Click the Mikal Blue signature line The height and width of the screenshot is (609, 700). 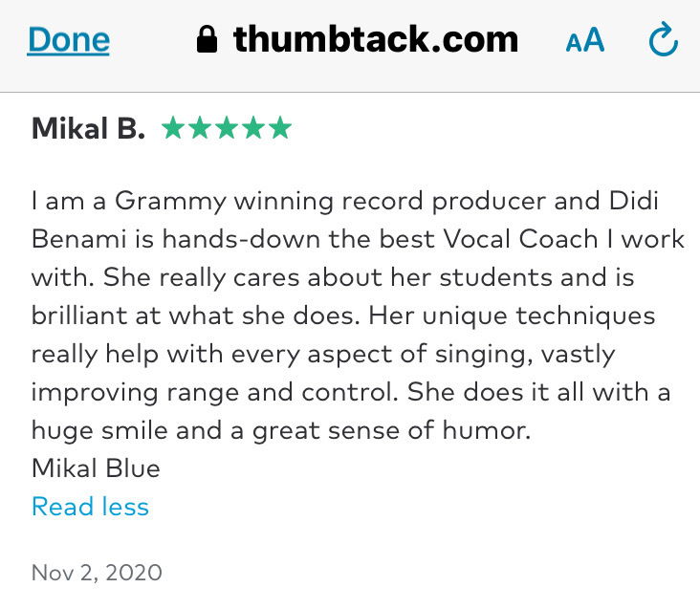click(x=96, y=468)
